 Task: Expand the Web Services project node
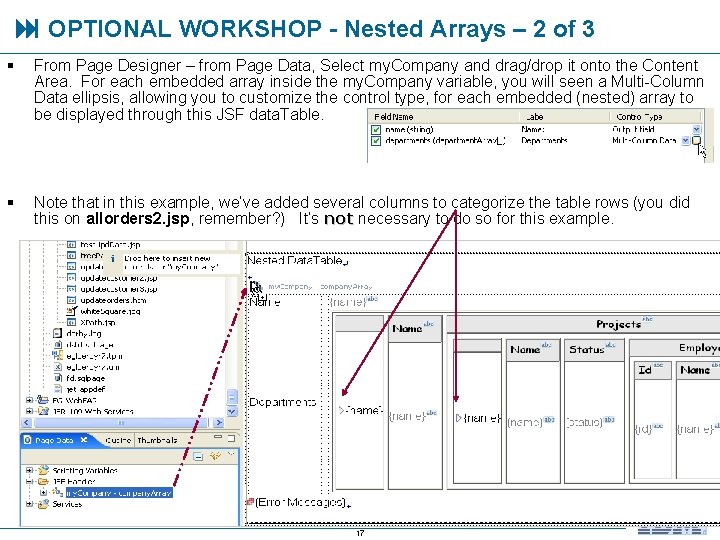[x=30, y=411]
